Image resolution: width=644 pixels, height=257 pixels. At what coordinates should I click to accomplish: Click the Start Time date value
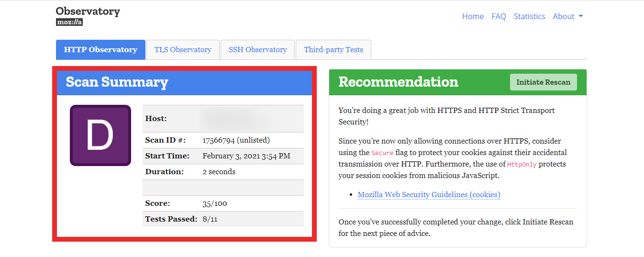[x=246, y=156]
